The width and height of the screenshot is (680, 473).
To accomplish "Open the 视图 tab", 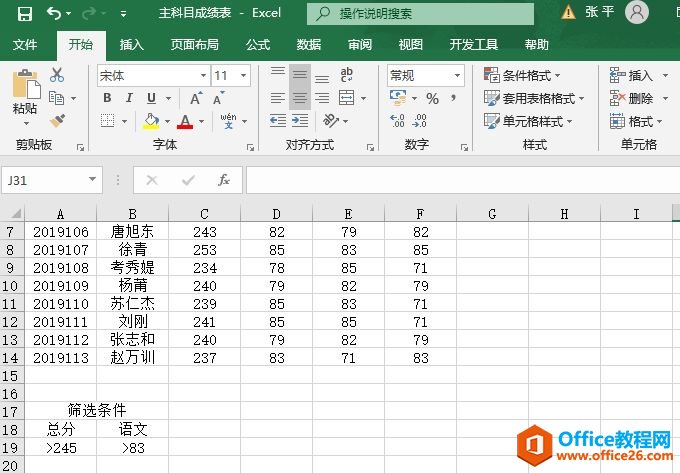I will click(x=411, y=45).
